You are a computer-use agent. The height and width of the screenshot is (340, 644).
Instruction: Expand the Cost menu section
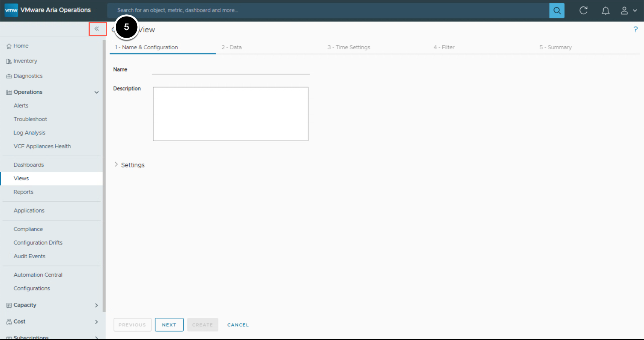[x=97, y=322]
